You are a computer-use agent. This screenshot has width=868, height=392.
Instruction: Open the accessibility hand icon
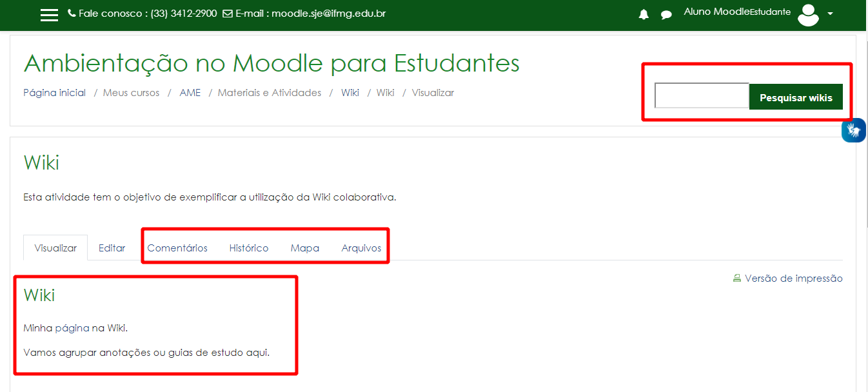853,130
